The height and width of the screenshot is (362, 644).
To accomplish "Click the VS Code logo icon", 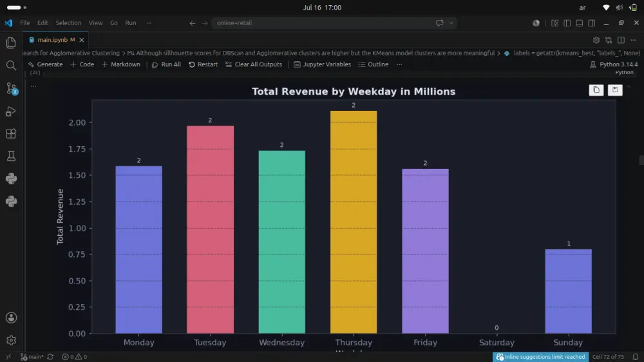I will click(8, 23).
